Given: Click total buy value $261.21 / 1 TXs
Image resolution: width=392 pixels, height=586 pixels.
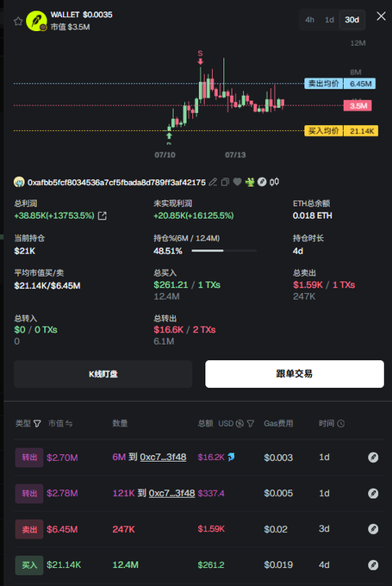Looking at the screenshot, I should pos(187,284).
